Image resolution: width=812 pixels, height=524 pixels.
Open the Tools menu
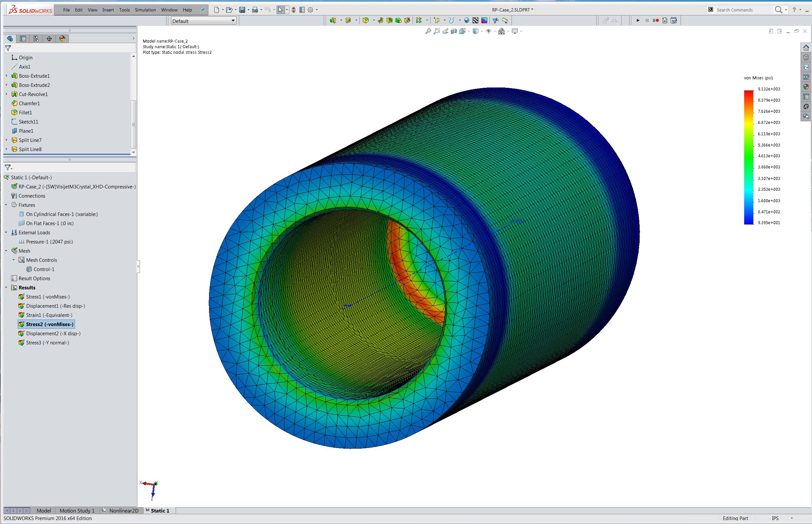(x=124, y=10)
